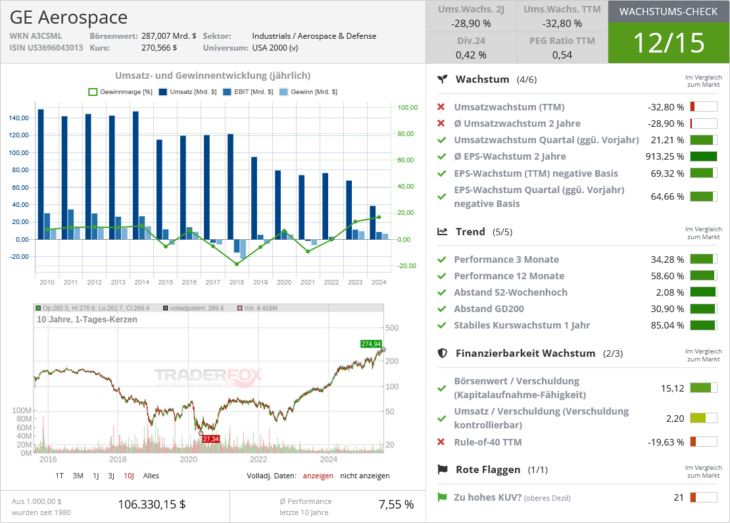The width and height of the screenshot is (730, 523).
Task: Click the green check beside Stabiles Kurswachstum 1 Jahr
Action: (x=442, y=325)
